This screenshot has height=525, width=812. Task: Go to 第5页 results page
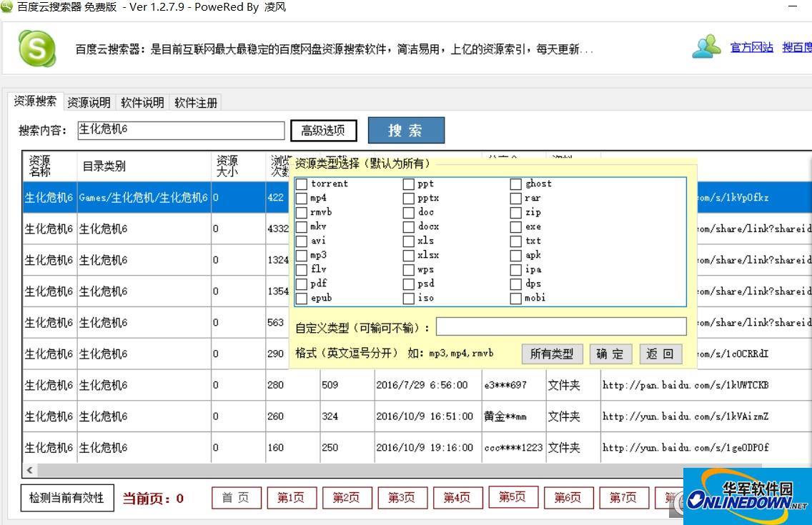point(513,497)
